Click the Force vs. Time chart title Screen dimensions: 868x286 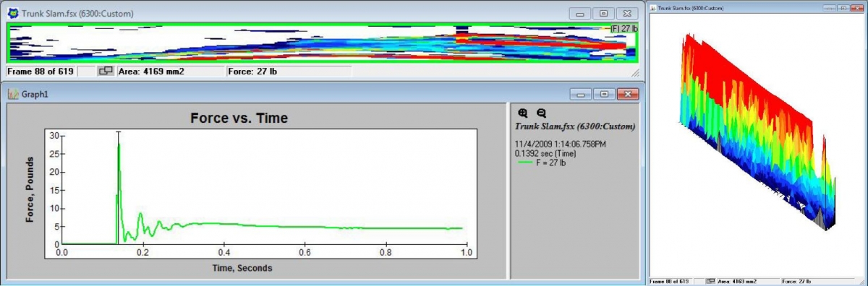pos(239,118)
